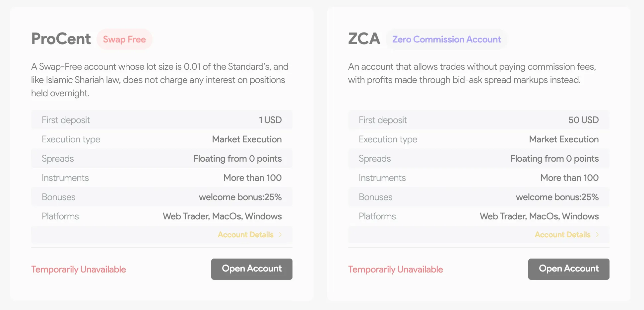Open Account for the ProCent plan
The width and height of the screenshot is (644, 310).
point(252,269)
